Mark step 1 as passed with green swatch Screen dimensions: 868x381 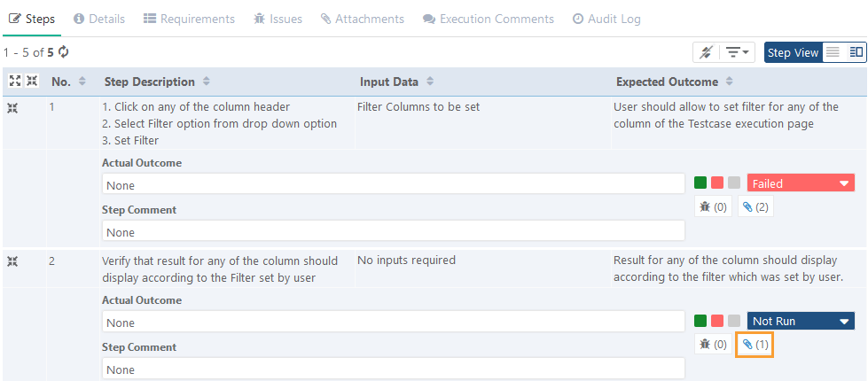click(x=700, y=183)
